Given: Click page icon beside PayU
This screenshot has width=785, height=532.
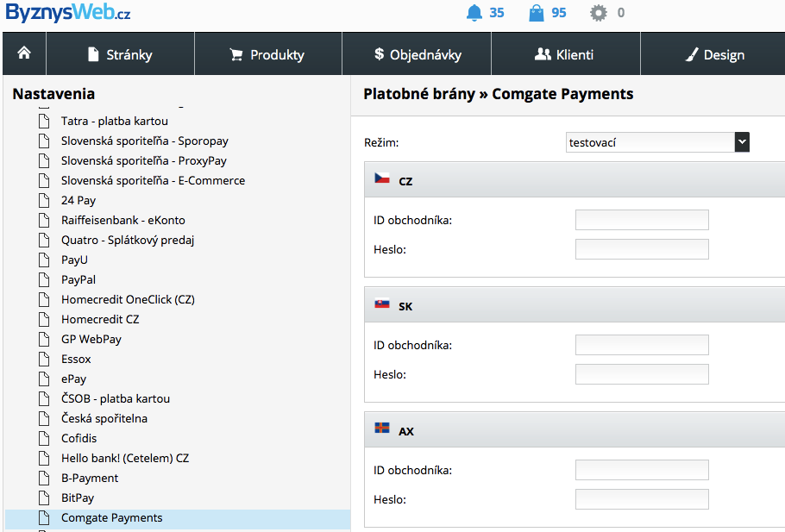Looking at the screenshot, I should coord(44,260).
